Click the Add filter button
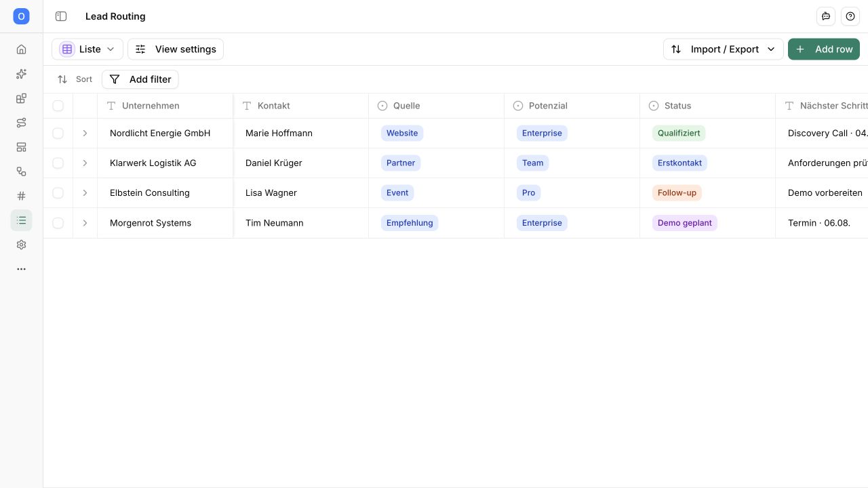This screenshot has width=868, height=488. tap(140, 79)
